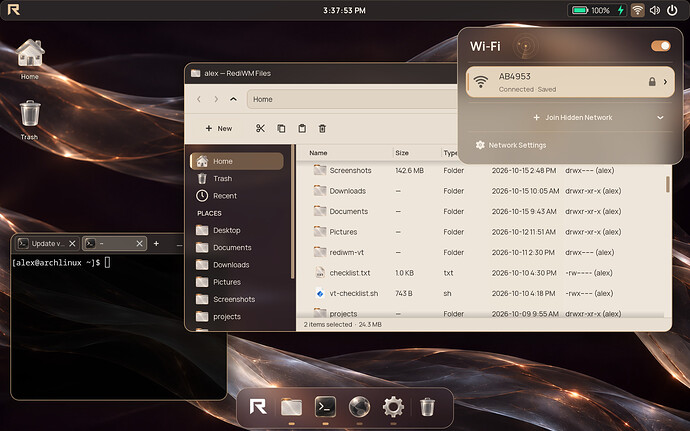Image resolution: width=690 pixels, height=431 pixels.
Task: Click the battery indicator in top bar
Action: coord(598,10)
